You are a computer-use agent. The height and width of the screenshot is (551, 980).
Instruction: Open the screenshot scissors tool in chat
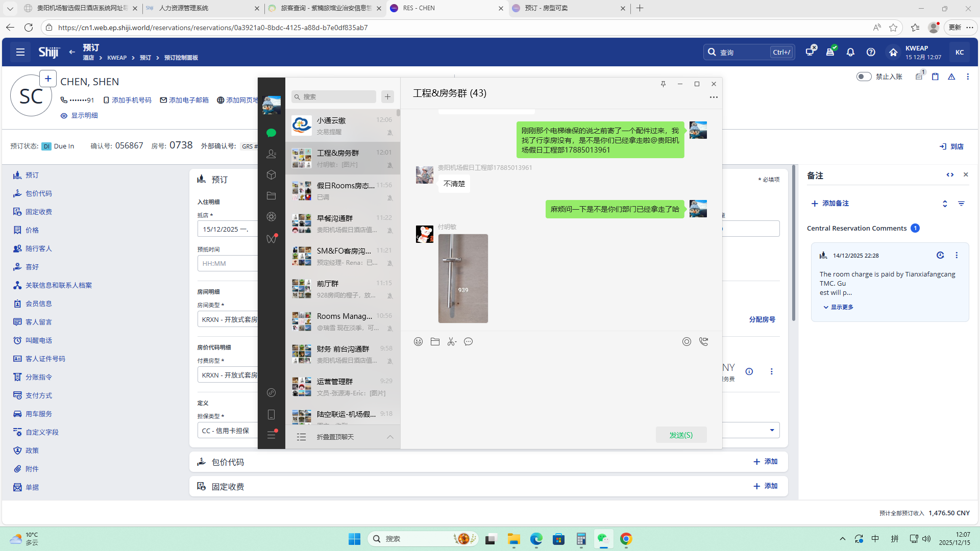451,342
